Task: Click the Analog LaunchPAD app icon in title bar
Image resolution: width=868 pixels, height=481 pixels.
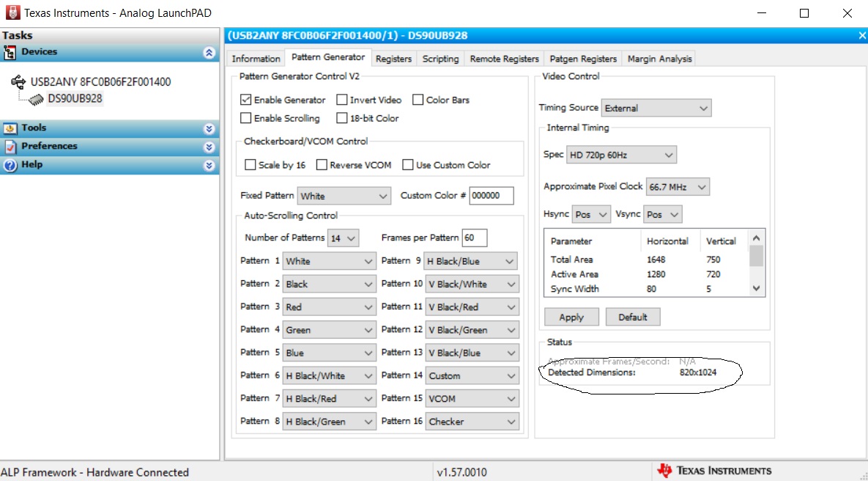Action: [x=12, y=12]
